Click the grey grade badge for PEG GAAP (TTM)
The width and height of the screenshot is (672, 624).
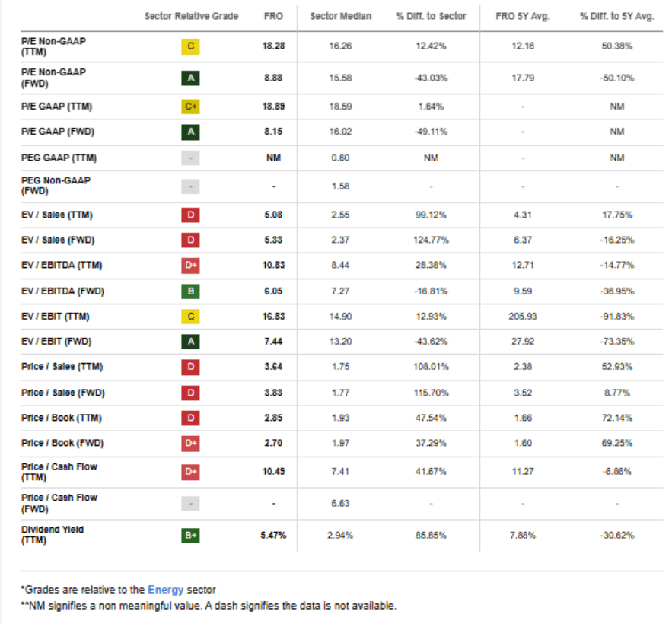190,158
